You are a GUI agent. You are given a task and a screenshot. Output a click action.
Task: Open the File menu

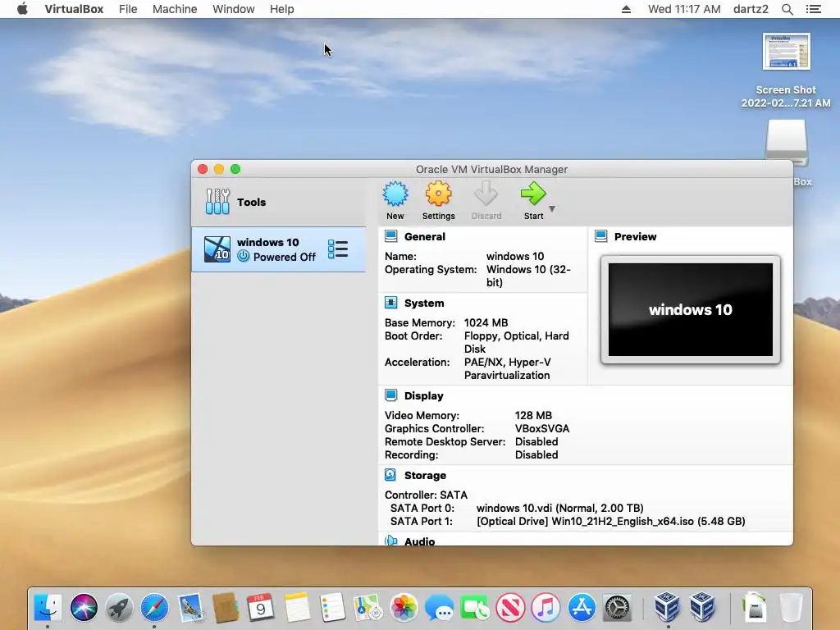click(128, 9)
